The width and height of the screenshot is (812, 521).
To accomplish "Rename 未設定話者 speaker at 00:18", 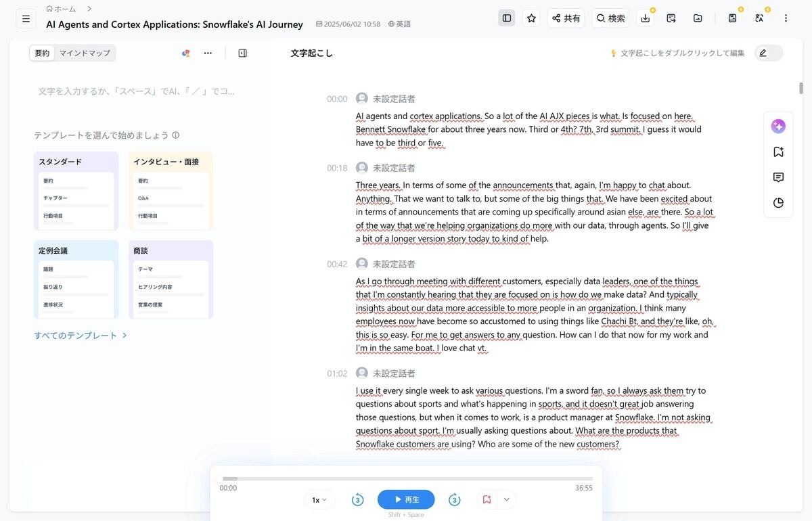I will coord(394,168).
